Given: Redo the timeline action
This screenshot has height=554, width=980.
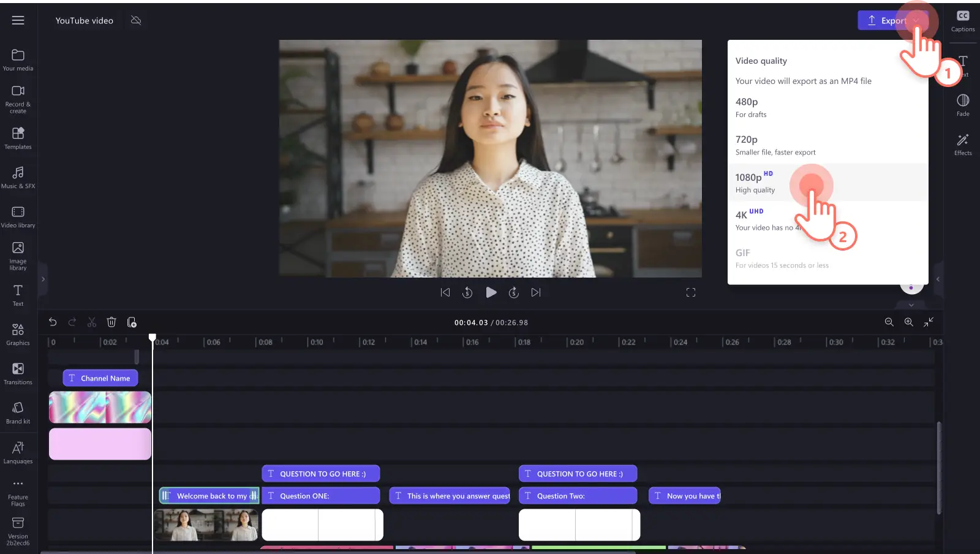Looking at the screenshot, I should click(72, 322).
